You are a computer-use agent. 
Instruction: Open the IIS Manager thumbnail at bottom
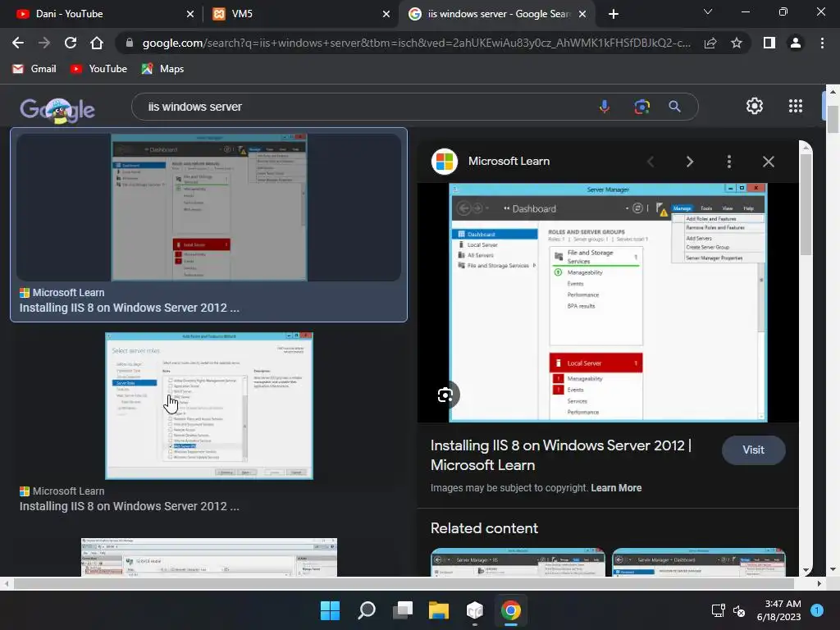click(209, 557)
